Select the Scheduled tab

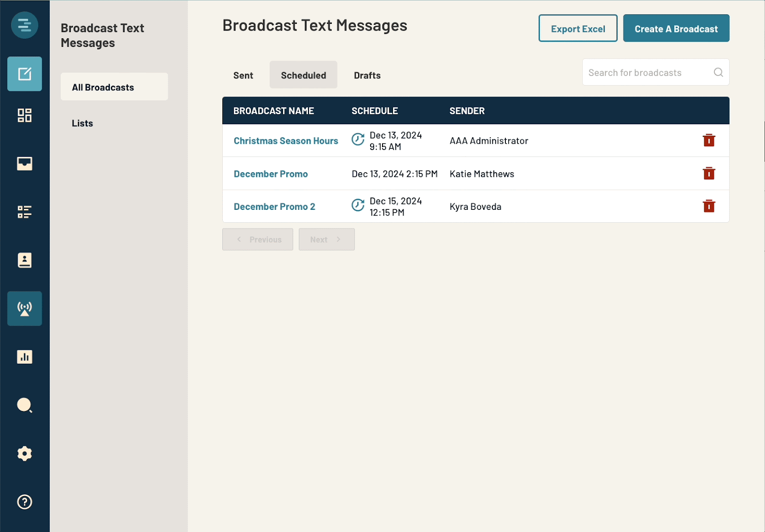coord(303,75)
